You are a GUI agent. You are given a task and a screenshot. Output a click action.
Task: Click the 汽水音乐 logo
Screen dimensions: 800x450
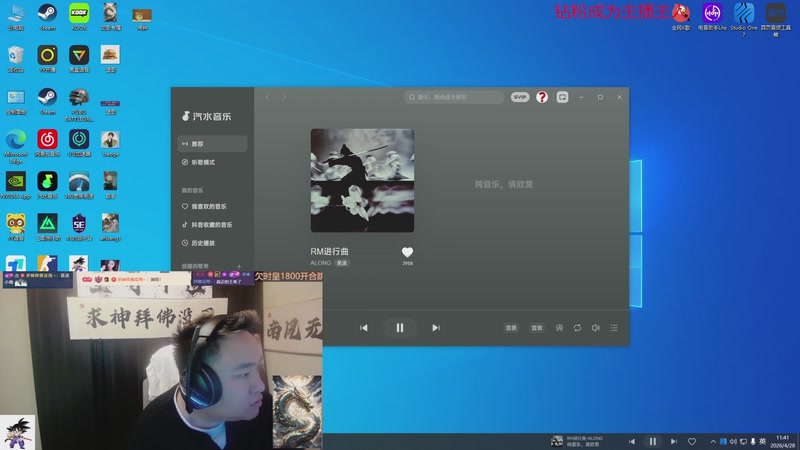[207, 116]
